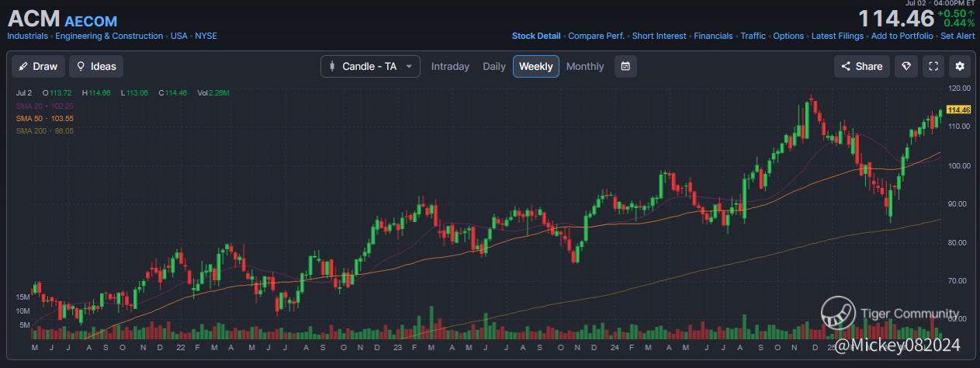Click the pencil icon in Draw button

click(23, 67)
